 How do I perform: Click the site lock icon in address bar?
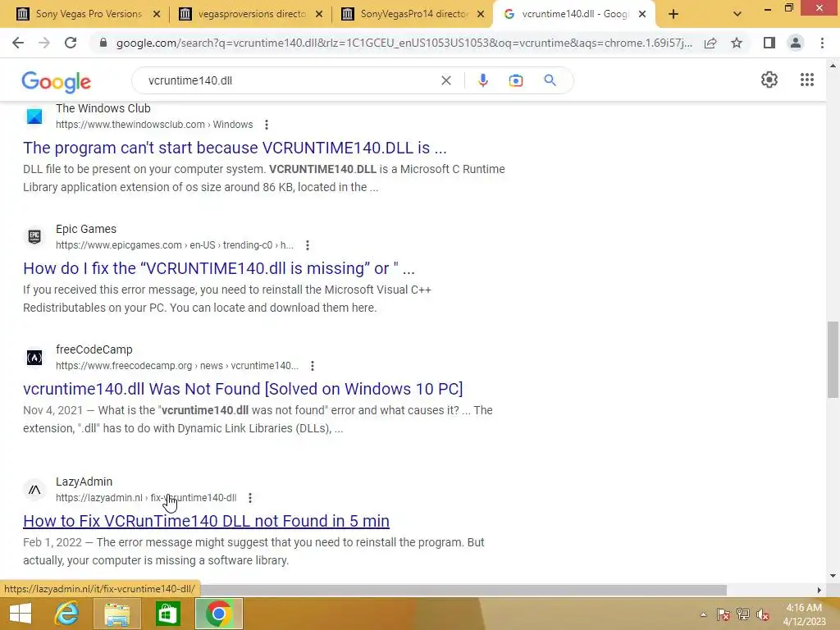click(103, 43)
